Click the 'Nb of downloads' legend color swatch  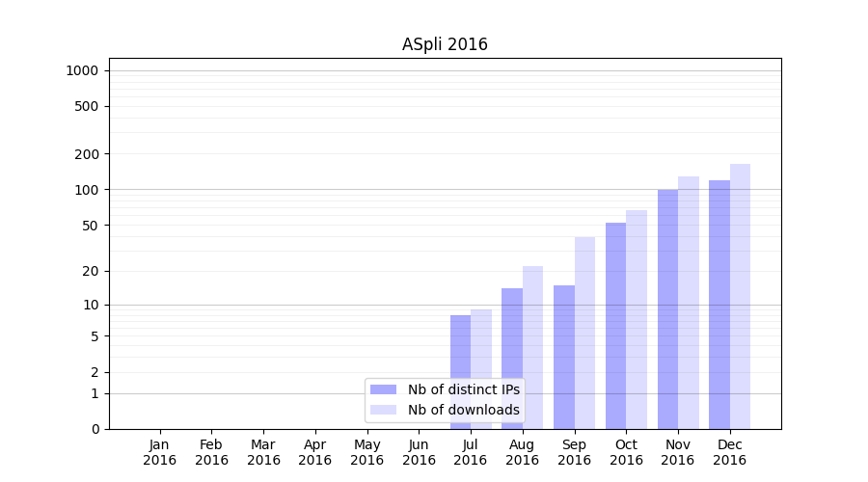point(383,410)
